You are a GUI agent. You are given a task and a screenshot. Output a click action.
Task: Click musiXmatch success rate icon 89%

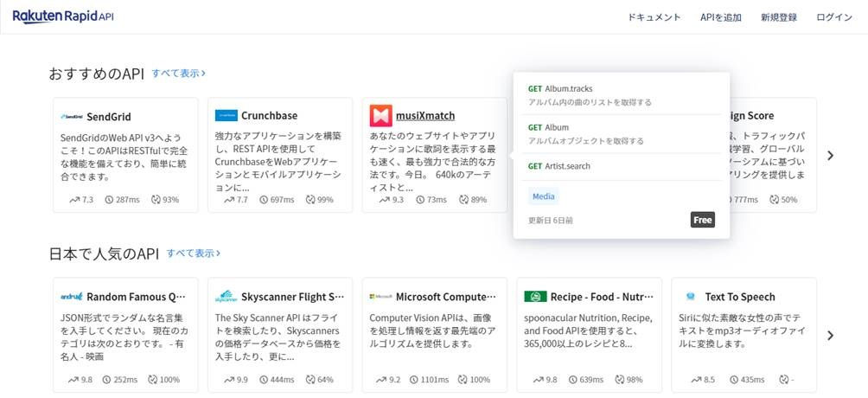tap(464, 200)
